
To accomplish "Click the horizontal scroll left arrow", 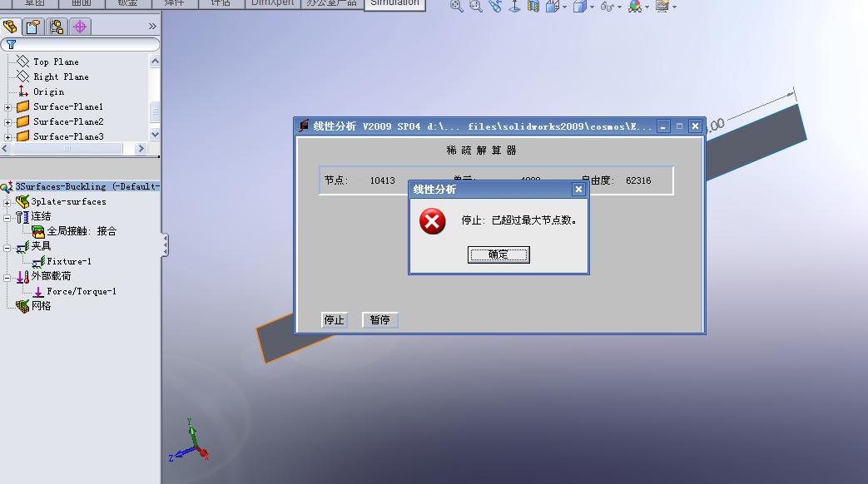I will pyautogui.click(x=5, y=148).
